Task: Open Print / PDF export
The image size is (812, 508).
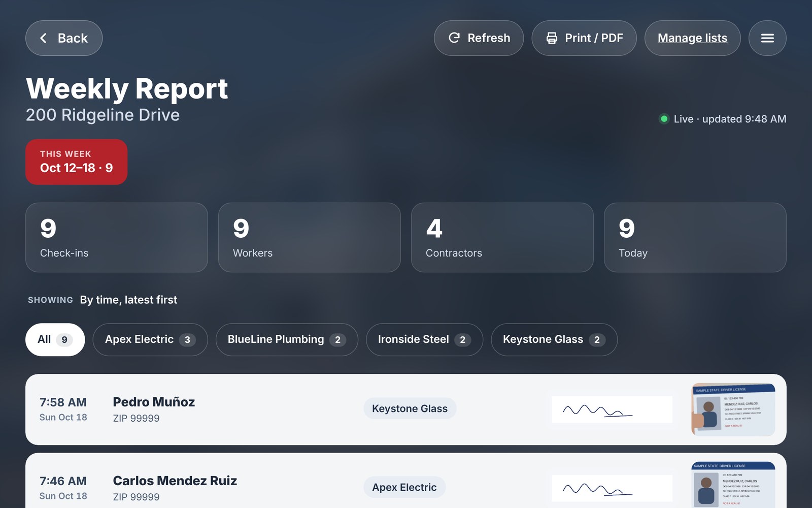Action: coord(584,38)
